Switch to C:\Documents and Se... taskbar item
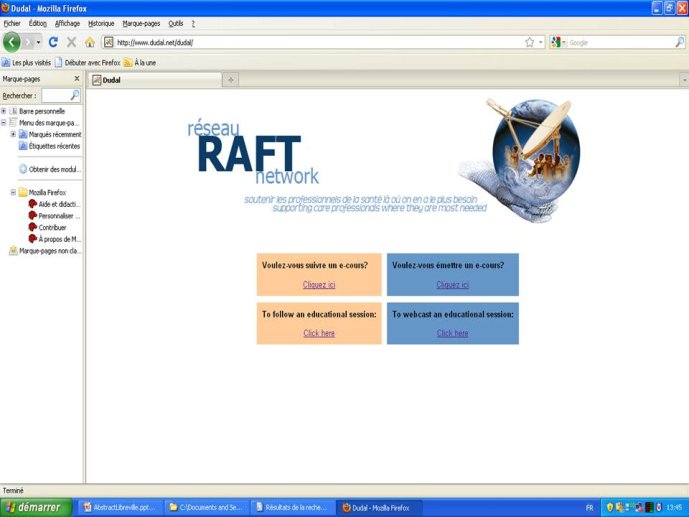Viewport: 689px width, 517px height. coord(207,507)
